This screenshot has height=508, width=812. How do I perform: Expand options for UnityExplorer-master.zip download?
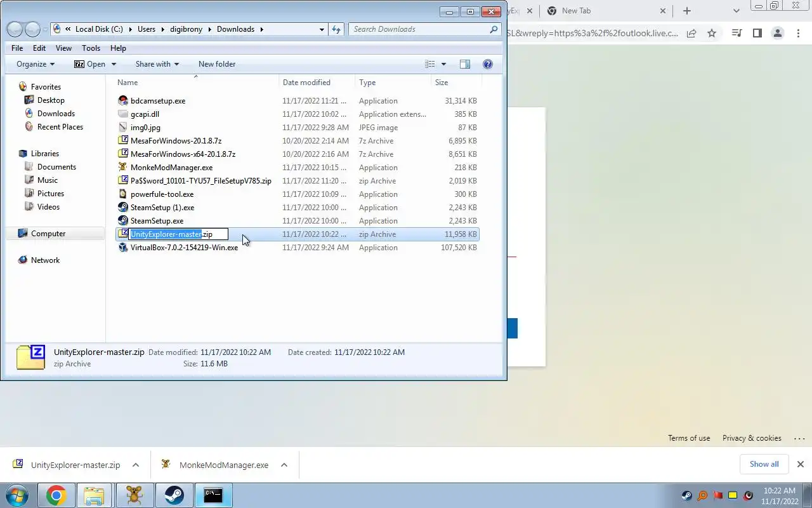click(136, 465)
